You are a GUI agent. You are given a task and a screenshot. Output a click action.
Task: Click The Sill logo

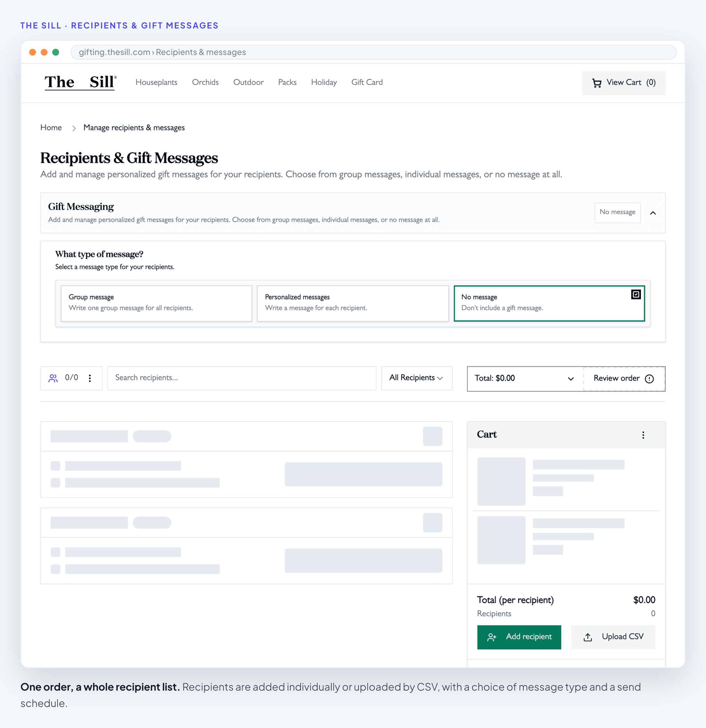click(81, 82)
